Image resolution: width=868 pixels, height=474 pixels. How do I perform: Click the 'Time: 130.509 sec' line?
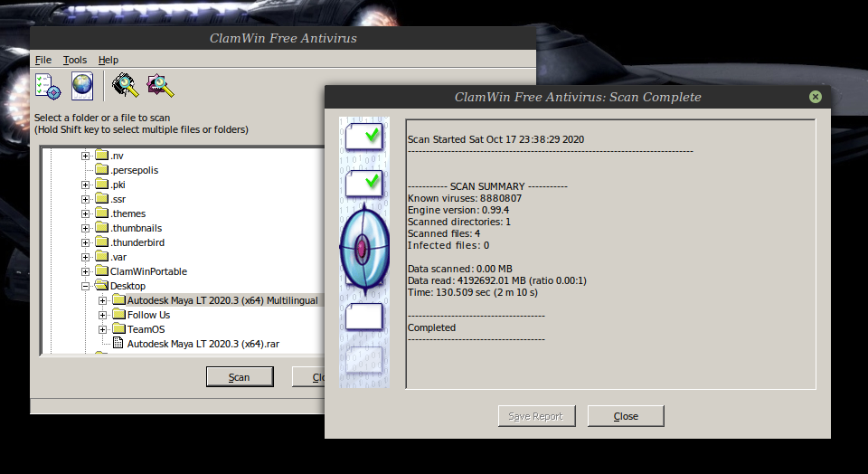coord(473,292)
